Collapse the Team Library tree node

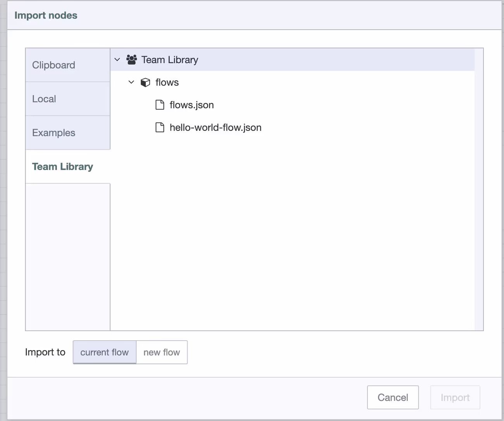tap(117, 60)
